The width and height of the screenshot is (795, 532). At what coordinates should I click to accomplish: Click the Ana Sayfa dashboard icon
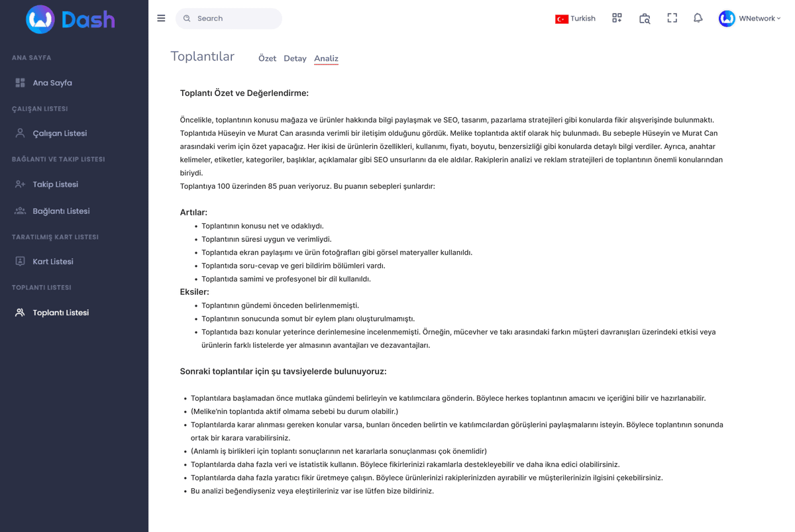[21, 83]
